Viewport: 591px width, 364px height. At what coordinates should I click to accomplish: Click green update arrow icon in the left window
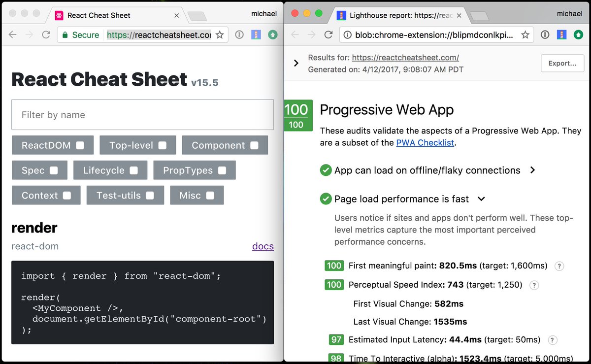(272, 35)
